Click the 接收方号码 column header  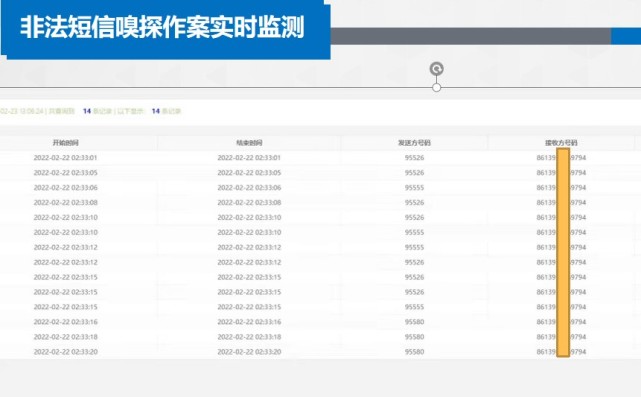click(561, 143)
